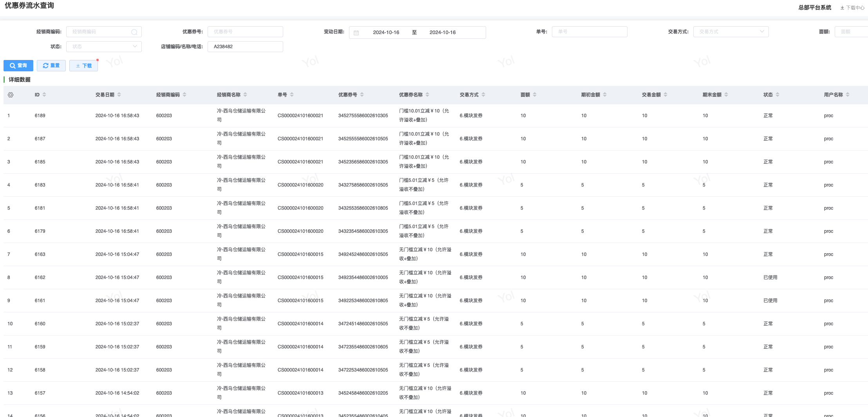868x417 pixels.
Task: Sort table by 状态 column
Action: point(778,95)
